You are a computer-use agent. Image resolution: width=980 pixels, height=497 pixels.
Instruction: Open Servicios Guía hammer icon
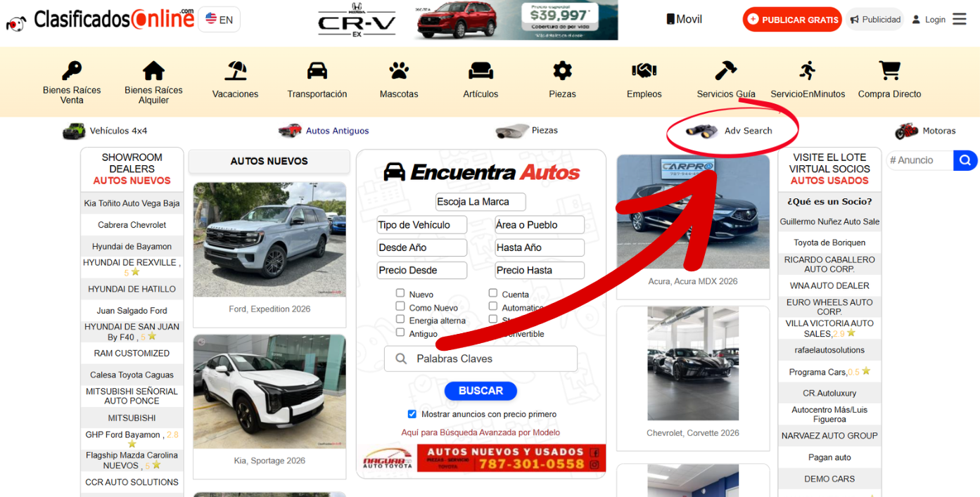(x=726, y=70)
